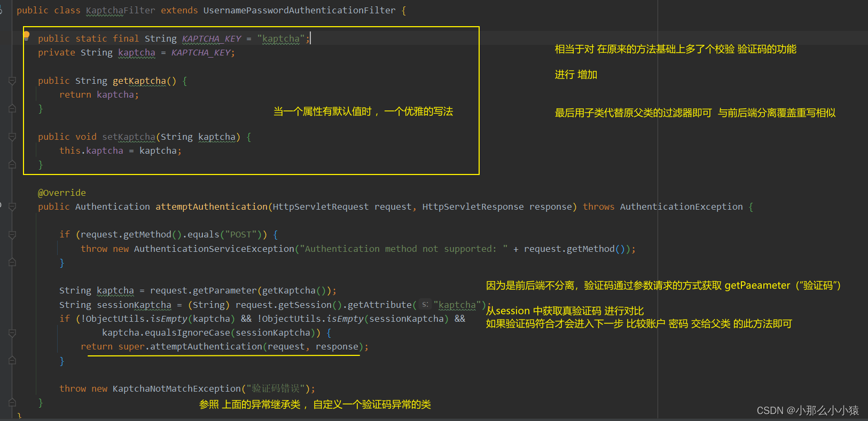Collapse the getKaptcha() method fold marker
The image size is (868, 421).
coord(12,81)
